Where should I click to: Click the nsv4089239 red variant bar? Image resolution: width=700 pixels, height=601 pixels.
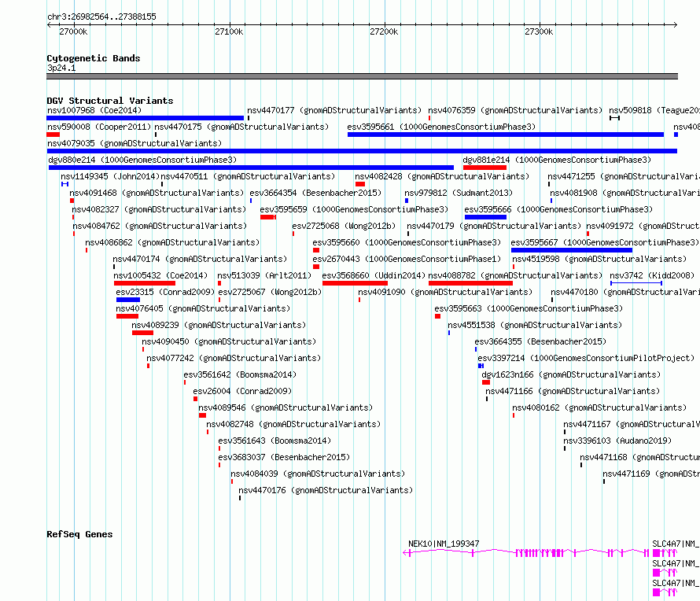(143, 333)
